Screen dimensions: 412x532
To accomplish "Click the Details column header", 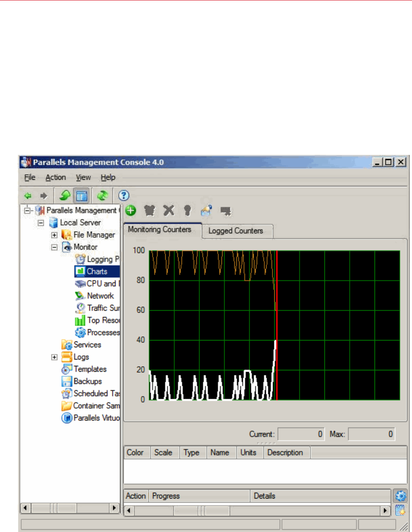I will [x=320, y=496].
